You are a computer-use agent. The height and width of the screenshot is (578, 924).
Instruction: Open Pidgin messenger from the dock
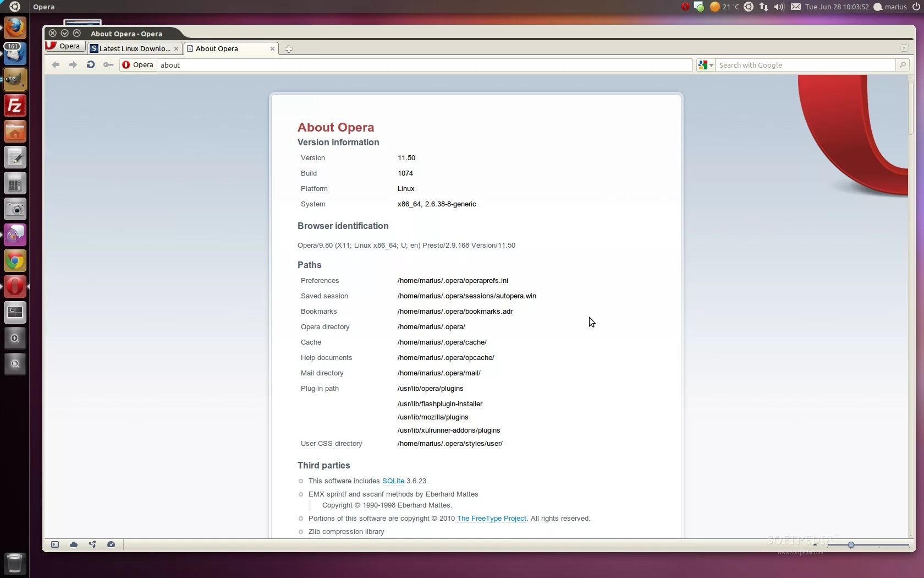(15, 235)
